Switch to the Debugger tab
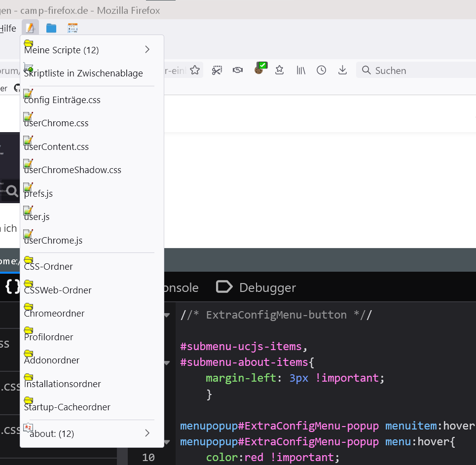 click(256, 287)
